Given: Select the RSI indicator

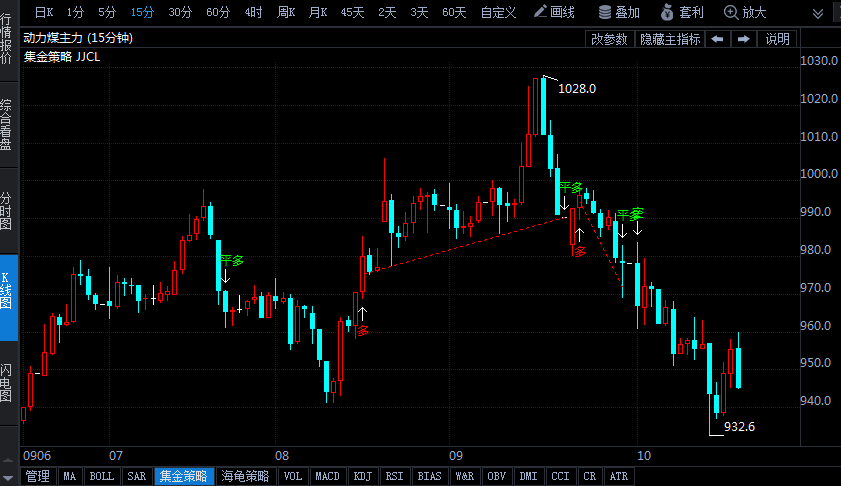Looking at the screenshot, I should pos(394,476).
